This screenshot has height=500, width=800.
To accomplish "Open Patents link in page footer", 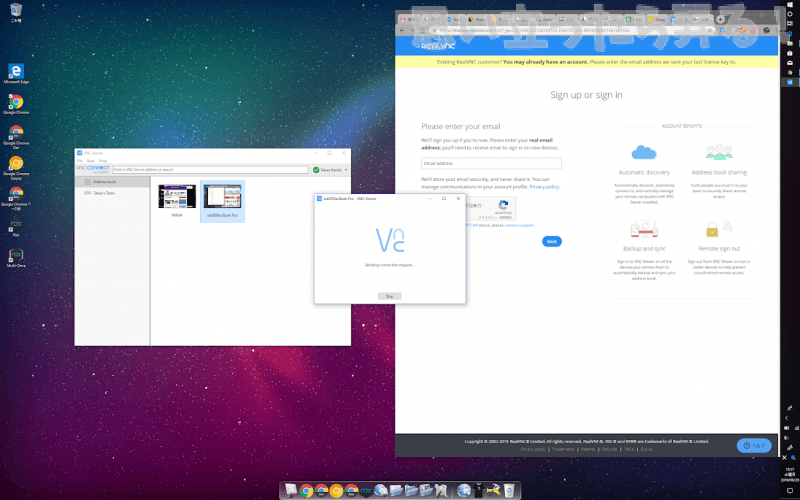I will point(588,449).
